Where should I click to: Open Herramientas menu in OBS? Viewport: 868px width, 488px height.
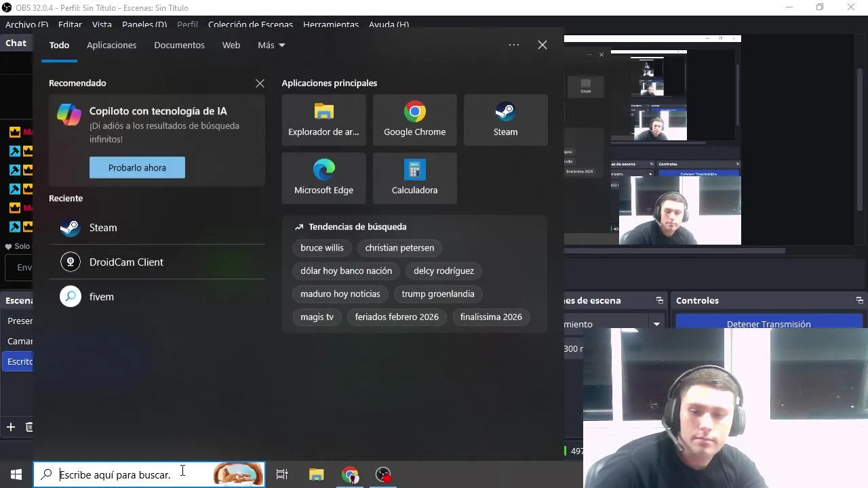[331, 24]
